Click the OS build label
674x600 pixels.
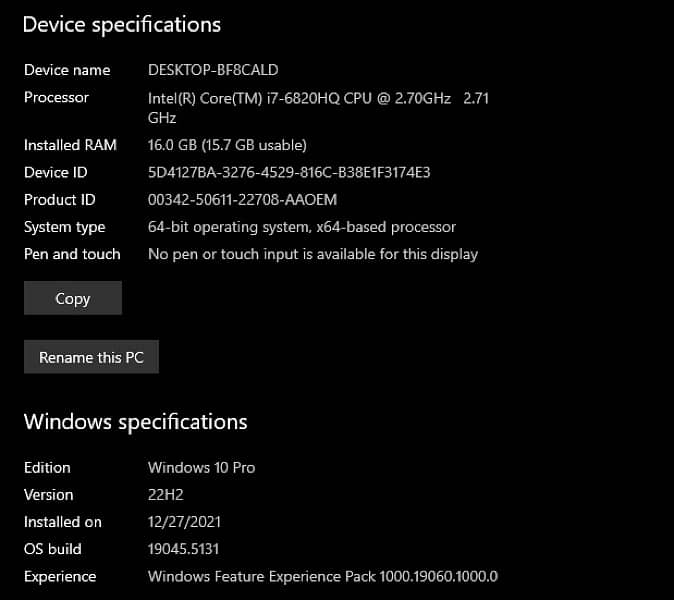point(53,548)
